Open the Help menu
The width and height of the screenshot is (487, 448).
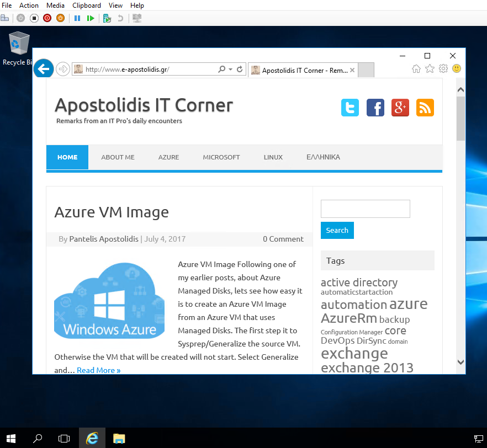(x=137, y=6)
